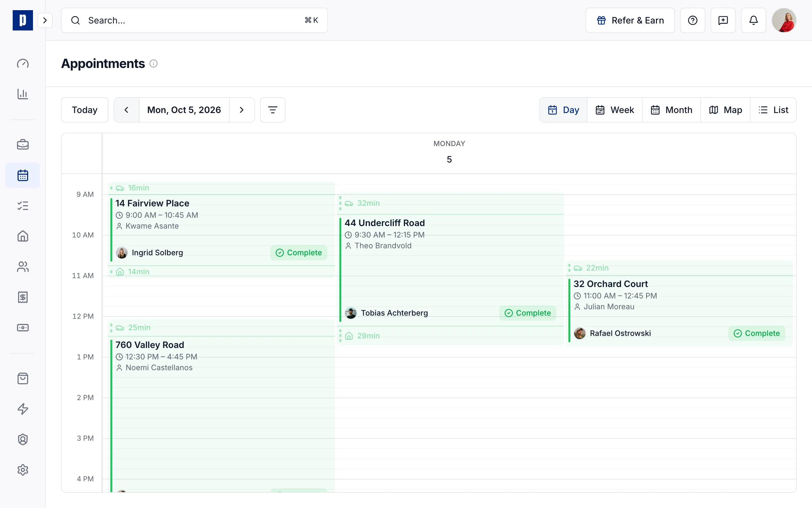Open the user profile avatar menu
Screen dimensions: 812x508
pos(784,20)
